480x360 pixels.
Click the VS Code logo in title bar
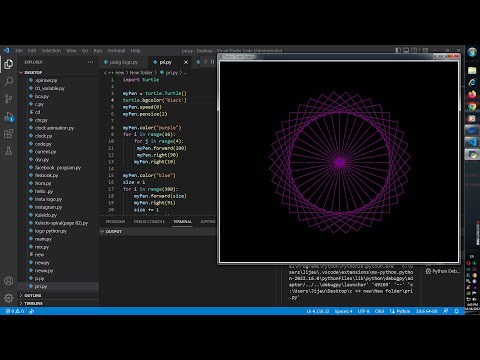coord(6,51)
